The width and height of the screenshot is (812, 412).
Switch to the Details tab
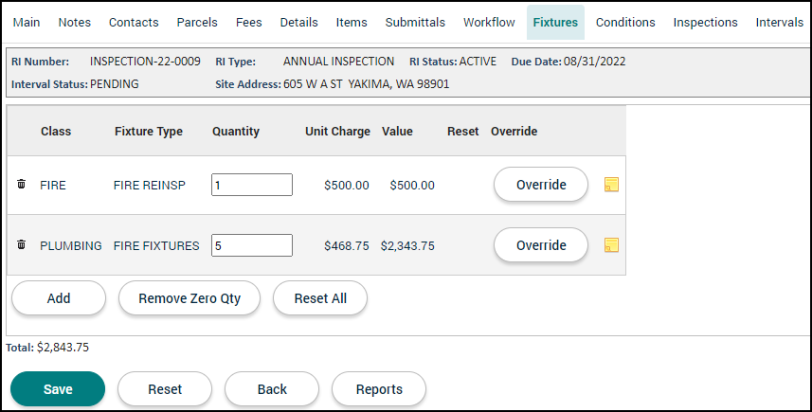pos(299,22)
